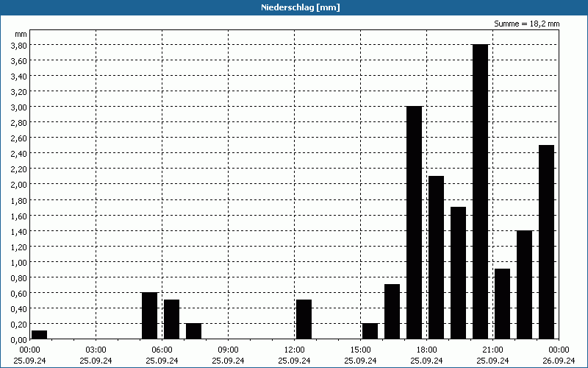Select the "1,60" y-axis label
This screenshot has height=368, width=588.
tap(21, 216)
